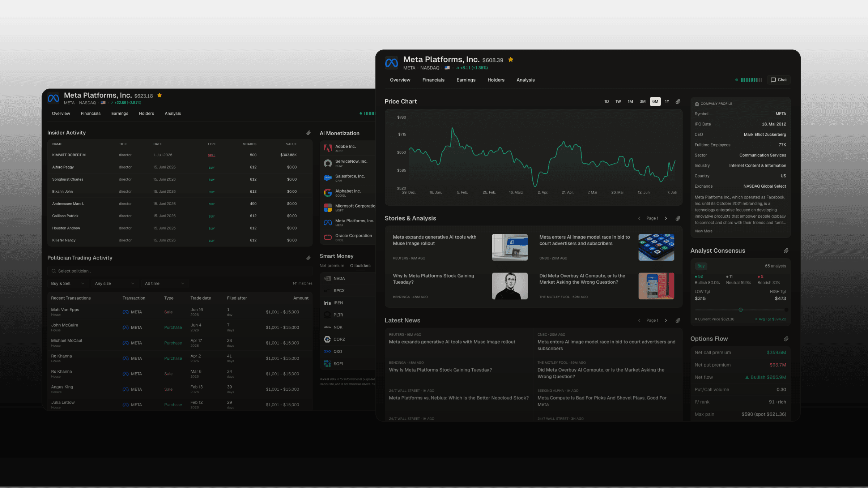Click the paperclip icon beside Options Flow

click(x=786, y=339)
